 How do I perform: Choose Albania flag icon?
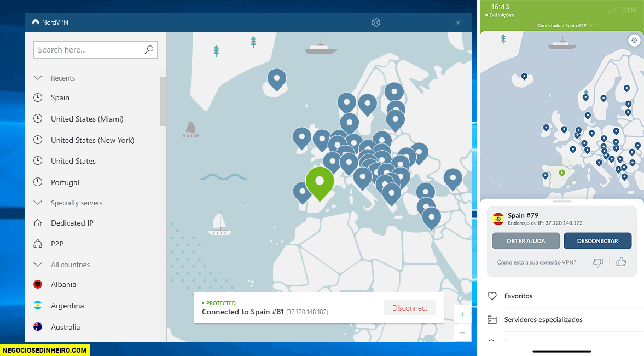(38, 284)
